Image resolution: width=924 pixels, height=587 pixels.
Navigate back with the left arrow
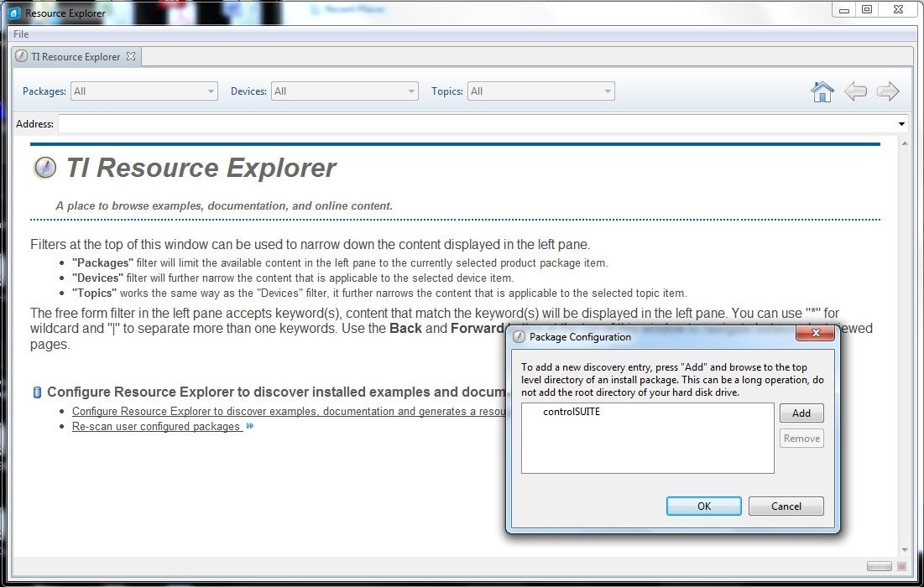click(x=855, y=91)
